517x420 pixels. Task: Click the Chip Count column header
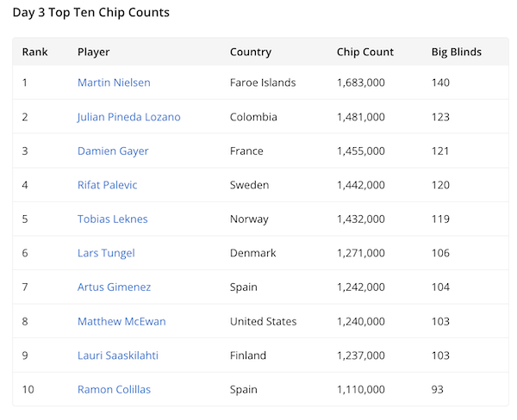[365, 52]
